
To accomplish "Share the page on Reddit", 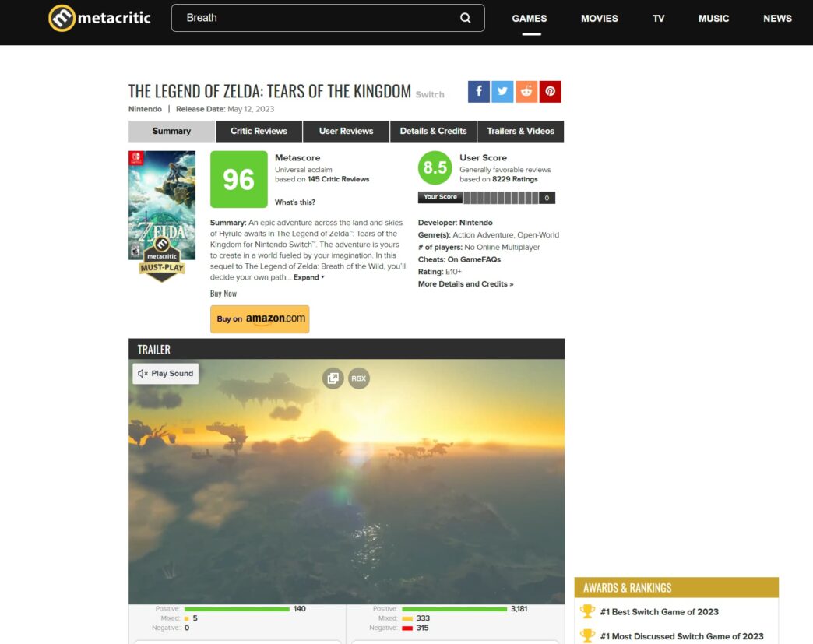I will (x=526, y=92).
